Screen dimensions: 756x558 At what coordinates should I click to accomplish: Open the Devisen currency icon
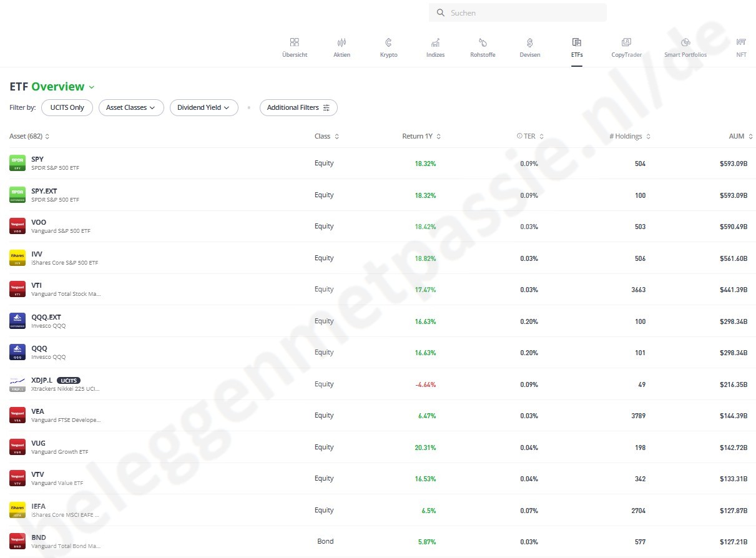pos(530,42)
